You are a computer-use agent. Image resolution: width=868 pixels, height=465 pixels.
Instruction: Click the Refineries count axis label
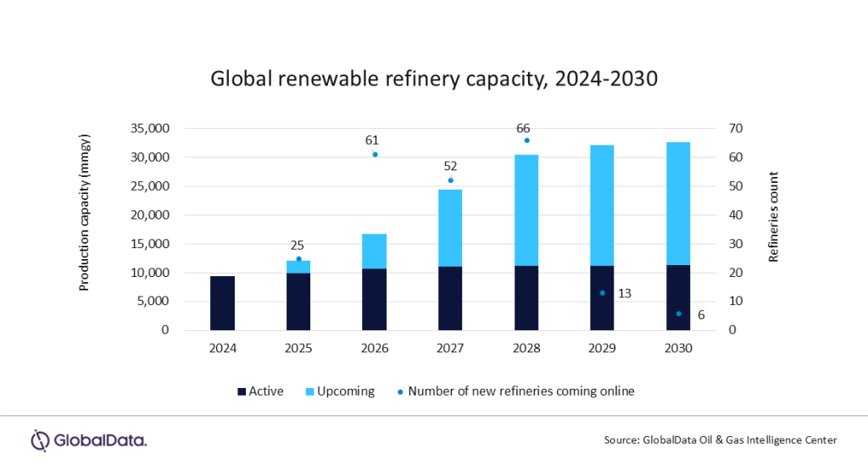click(773, 217)
